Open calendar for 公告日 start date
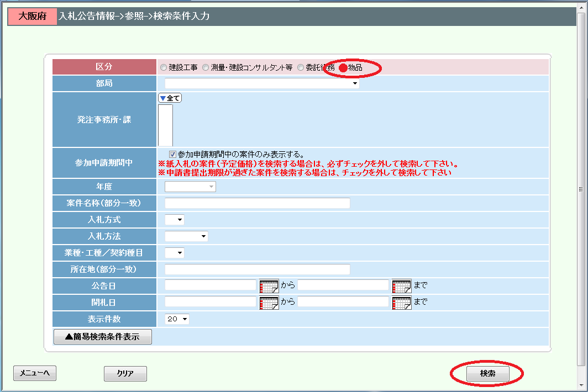Image resolution: width=588 pixels, height=392 pixels. click(x=269, y=286)
